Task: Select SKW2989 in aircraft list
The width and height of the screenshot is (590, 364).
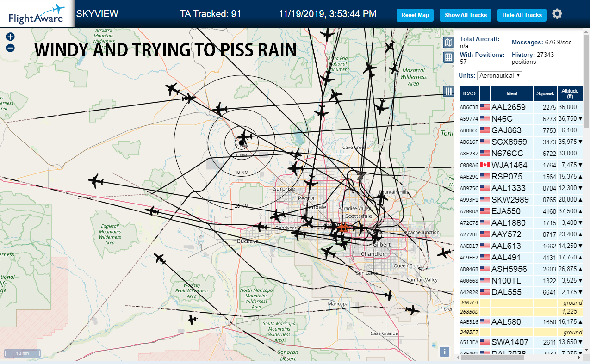Action: (521, 199)
